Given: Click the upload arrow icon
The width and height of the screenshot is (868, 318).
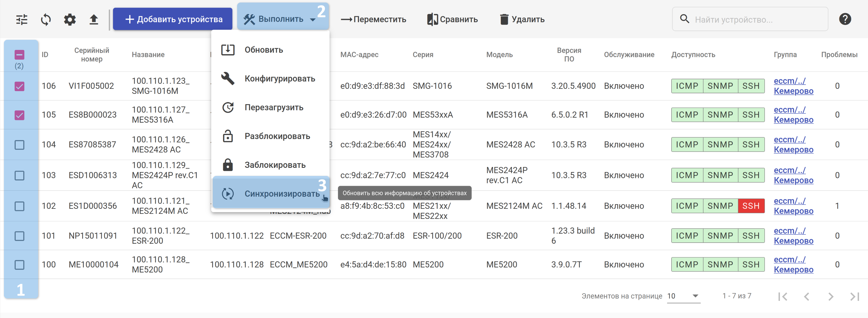Looking at the screenshot, I should (x=94, y=20).
